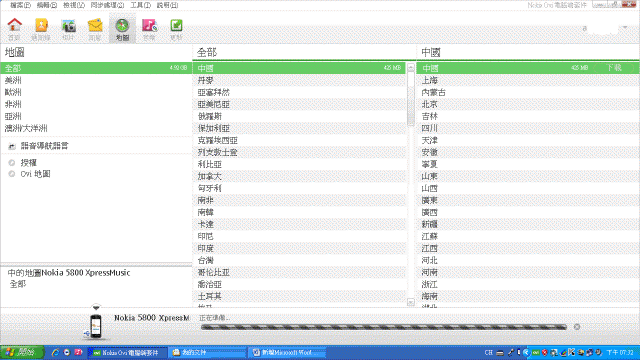Open 語音導航語言 voice navigation languages
Image resolution: width=640 pixels, height=360 pixels.
[x=44, y=146]
